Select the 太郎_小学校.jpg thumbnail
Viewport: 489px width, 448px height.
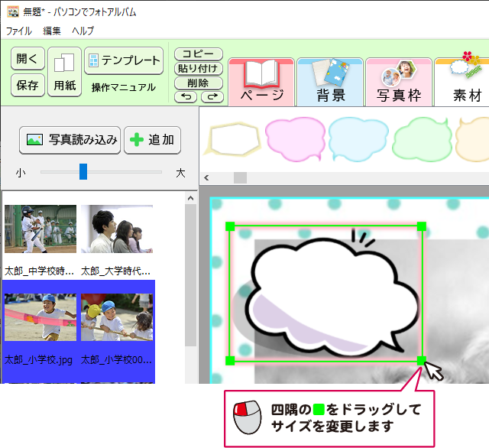coord(40,317)
